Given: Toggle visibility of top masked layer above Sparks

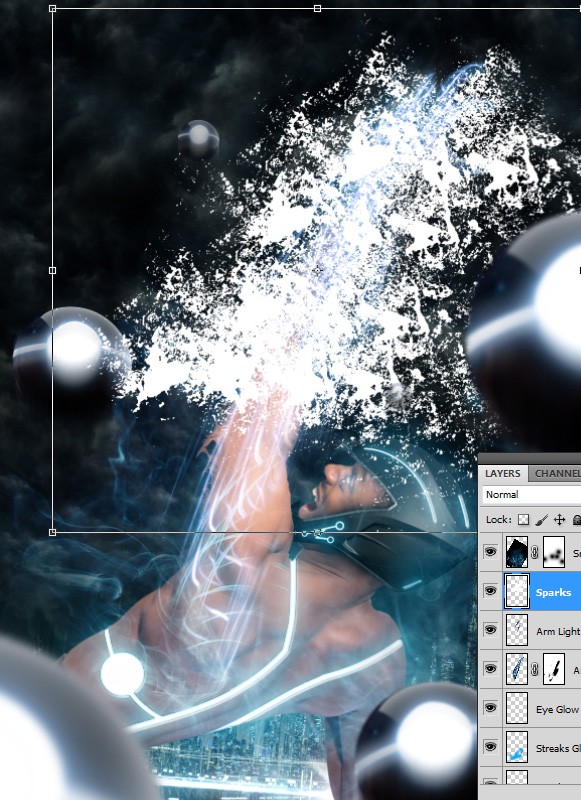Looking at the screenshot, I should point(490,552).
